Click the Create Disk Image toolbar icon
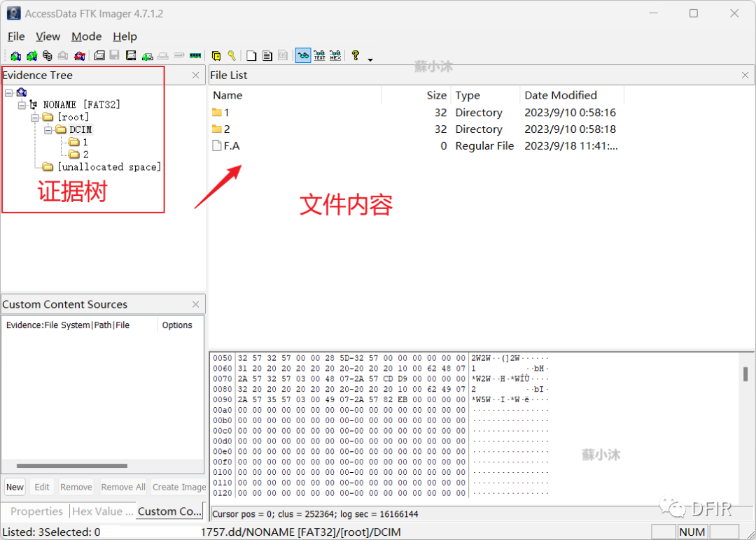Screen dimensions: 756x540 (x=99, y=56)
